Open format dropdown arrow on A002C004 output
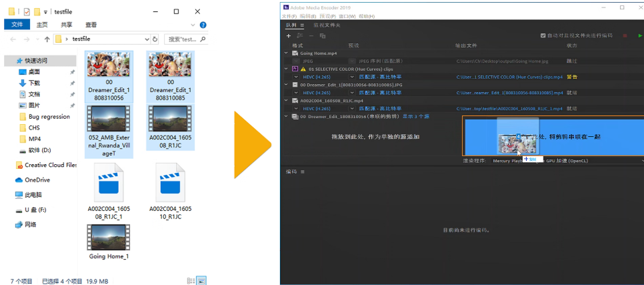This screenshot has height=285, width=644. tap(296, 109)
